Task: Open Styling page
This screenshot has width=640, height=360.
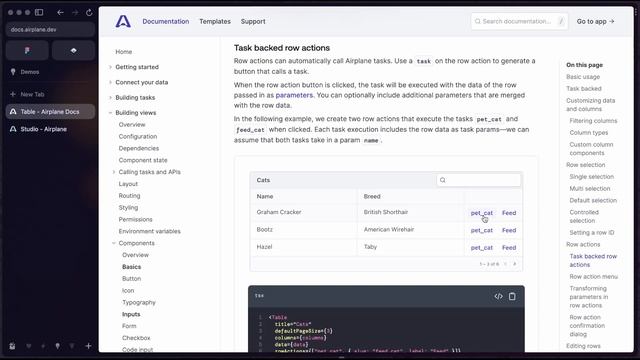Action: (128, 207)
